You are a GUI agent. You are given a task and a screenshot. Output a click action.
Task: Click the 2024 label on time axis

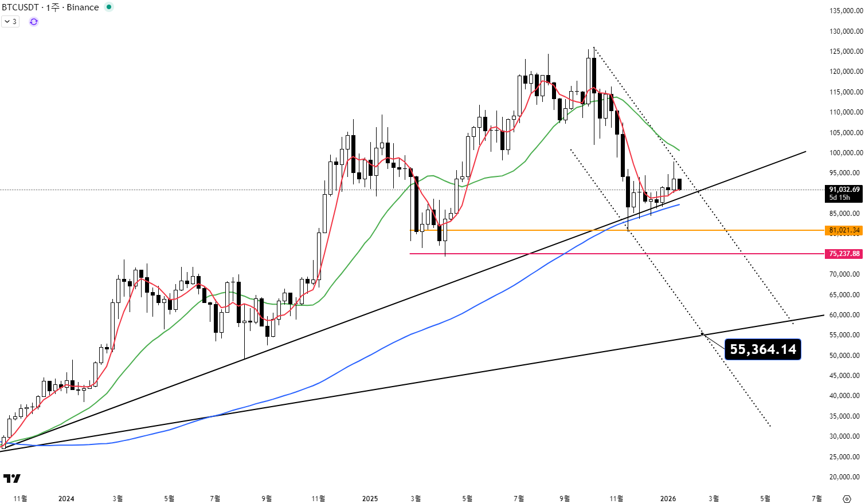(66, 498)
